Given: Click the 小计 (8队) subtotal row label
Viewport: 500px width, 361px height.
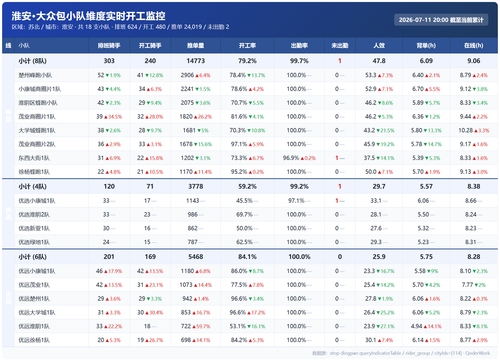Looking at the screenshot, I should [32, 61].
